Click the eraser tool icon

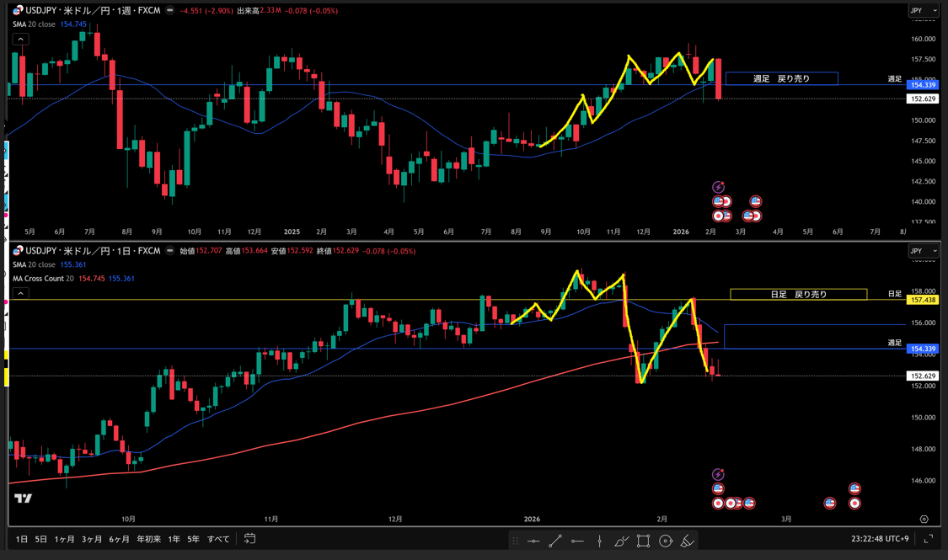point(688,541)
